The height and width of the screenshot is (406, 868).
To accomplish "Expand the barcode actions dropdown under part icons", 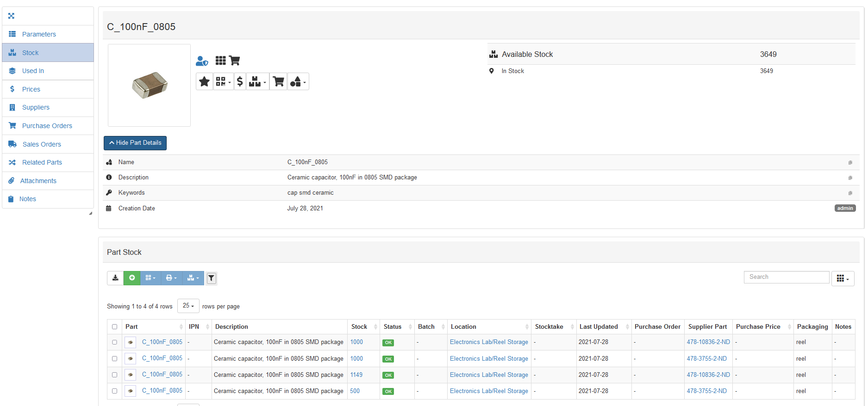I will click(223, 82).
